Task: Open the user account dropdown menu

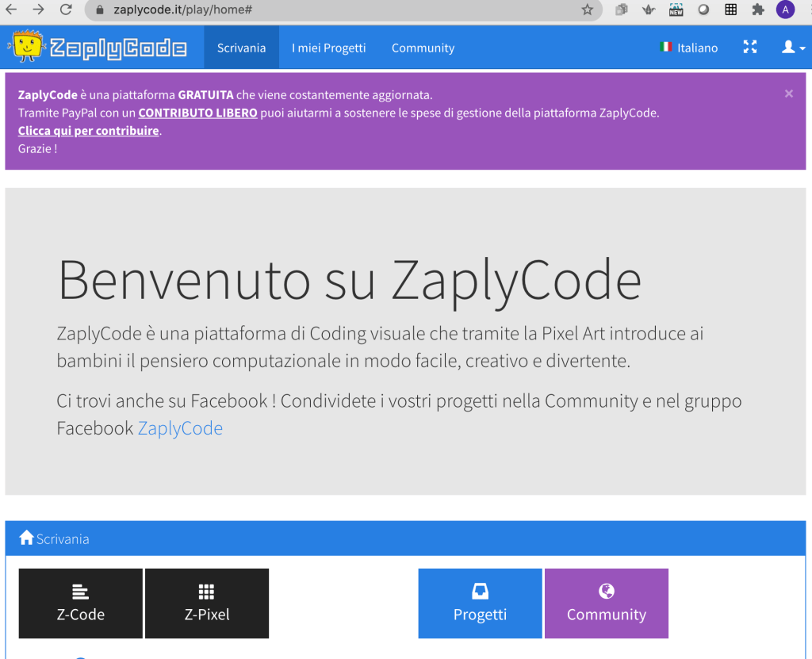Action: [793, 48]
